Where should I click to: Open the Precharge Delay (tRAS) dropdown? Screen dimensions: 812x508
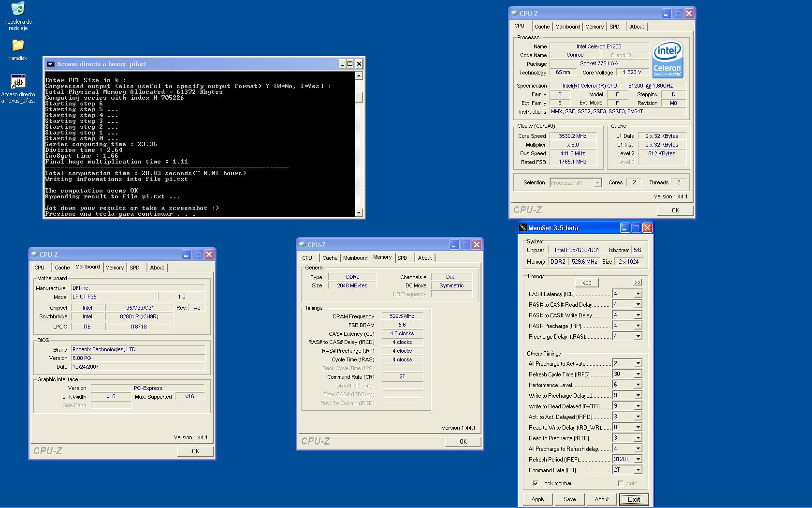coord(638,336)
